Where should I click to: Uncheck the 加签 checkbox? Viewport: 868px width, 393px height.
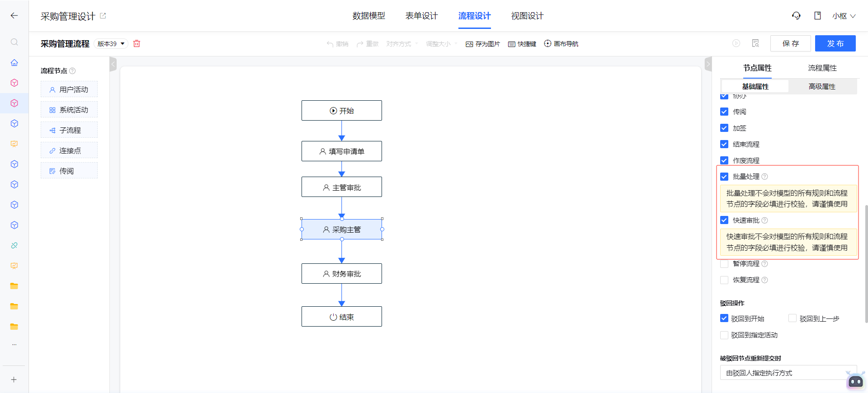(724, 128)
